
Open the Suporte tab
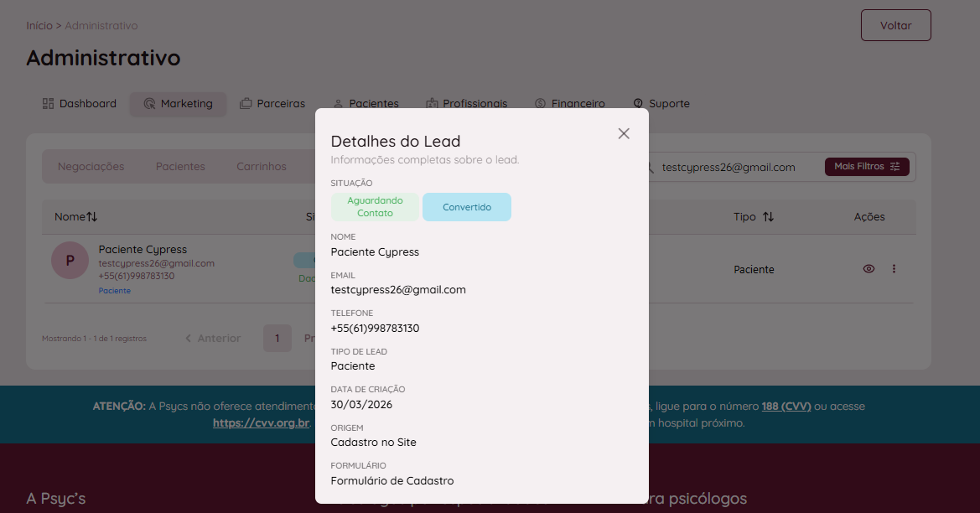[661, 104]
